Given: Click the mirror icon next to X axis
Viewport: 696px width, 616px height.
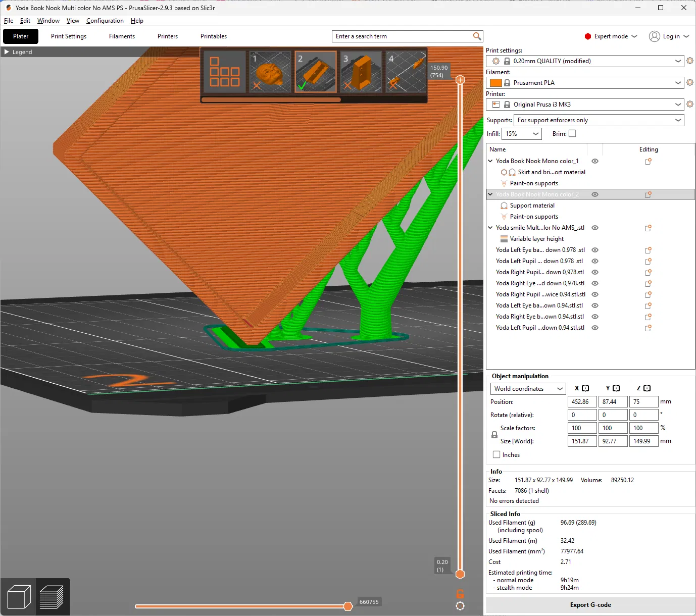Looking at the screenshot, I should pyautogui.click(x=585, y=388).
